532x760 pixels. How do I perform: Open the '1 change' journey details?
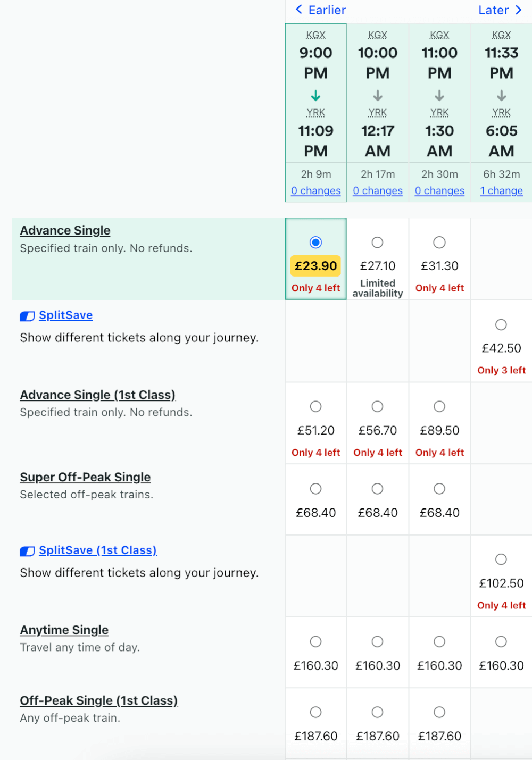pos(502,190)
